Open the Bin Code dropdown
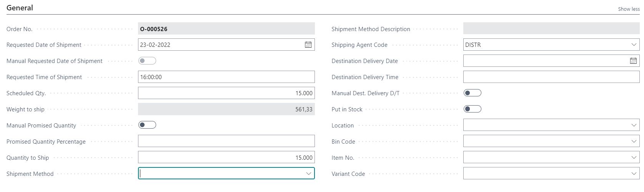Screen dimensions: 644x192 (634, 141)
